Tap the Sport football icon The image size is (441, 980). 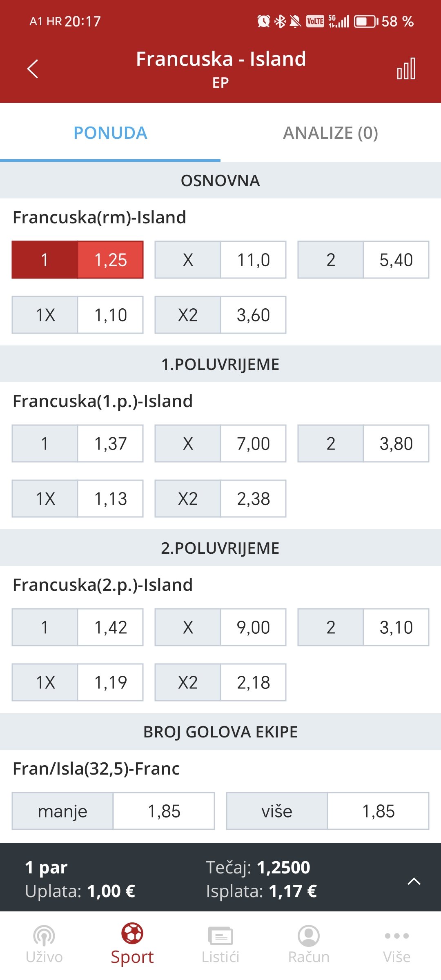click(x=132, y=933)
